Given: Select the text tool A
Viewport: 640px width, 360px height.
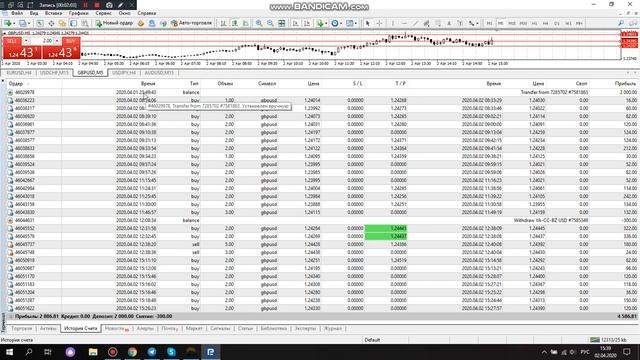Looking at the screenshot, I should [449, 23].
